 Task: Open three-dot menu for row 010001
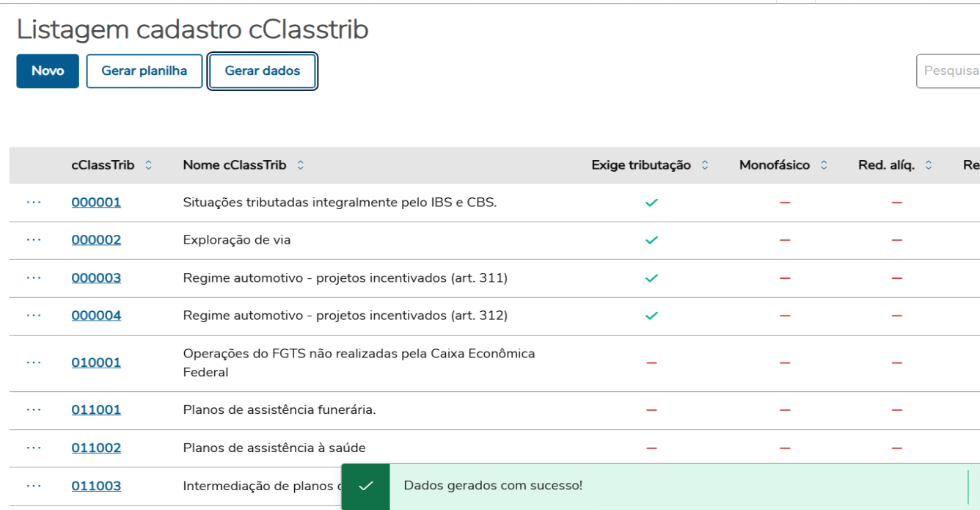pos(34,363)
